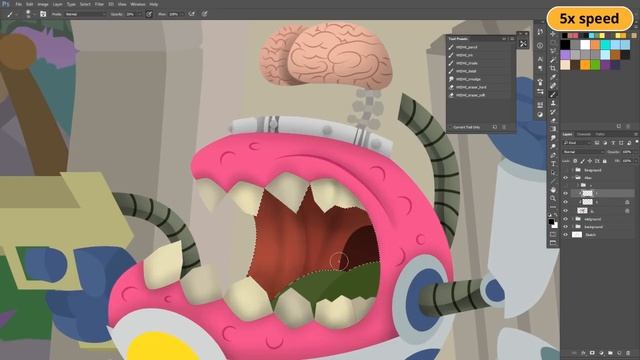Open the Tool Presets panel menu
Viewport: 640px width, 360px height.
point(512,39)
